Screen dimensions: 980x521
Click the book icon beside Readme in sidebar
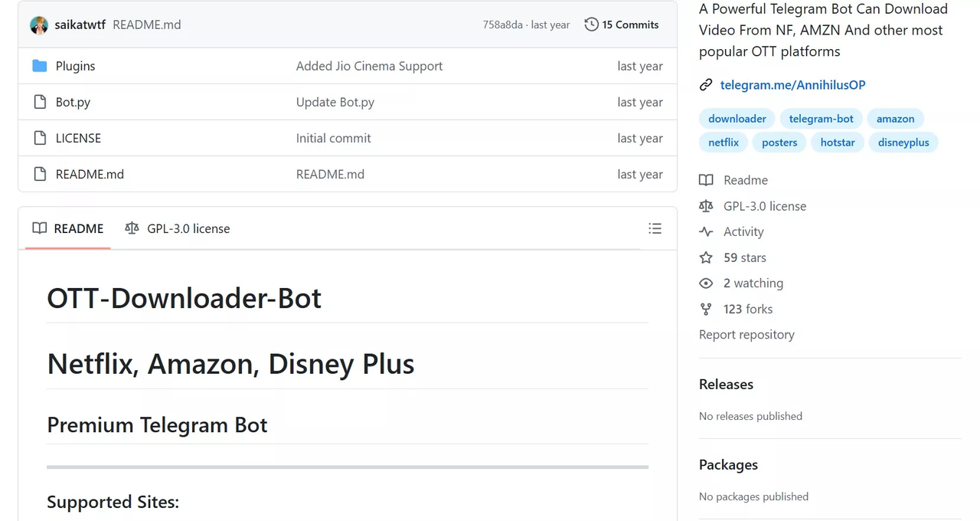click(705, 180)
